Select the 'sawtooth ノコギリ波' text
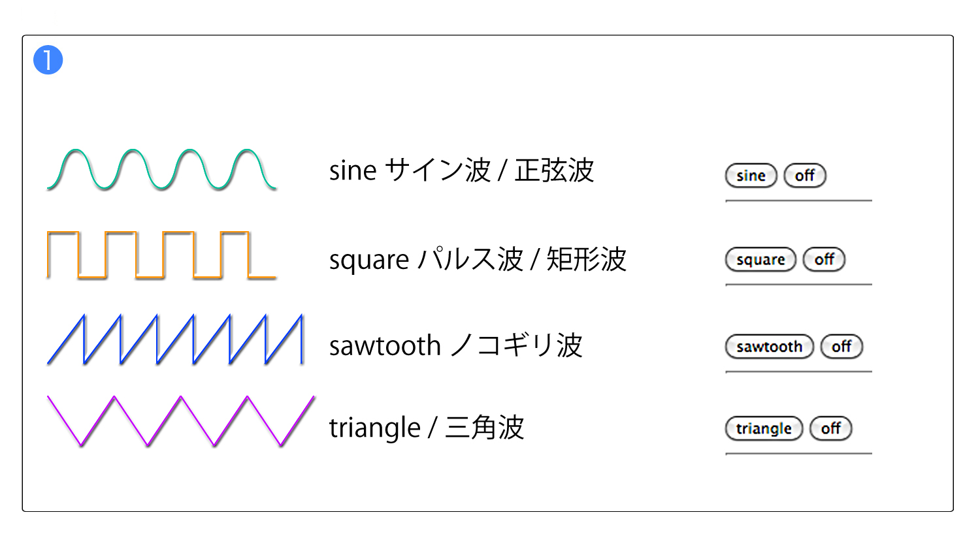Image resolution: width=980 pixels, height=553 pixels. tap(455, 345)
